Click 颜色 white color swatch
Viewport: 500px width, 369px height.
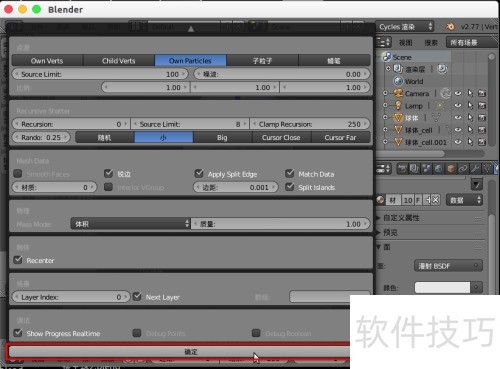point(442,287)
